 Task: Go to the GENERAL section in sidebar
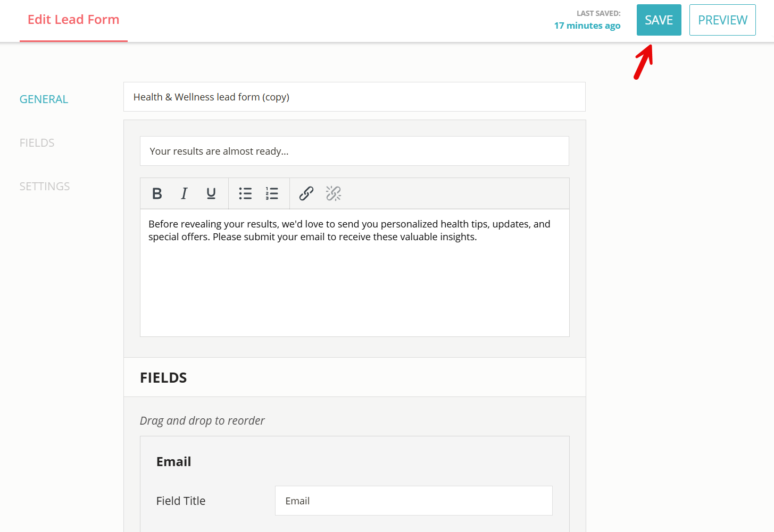point(44,99)
